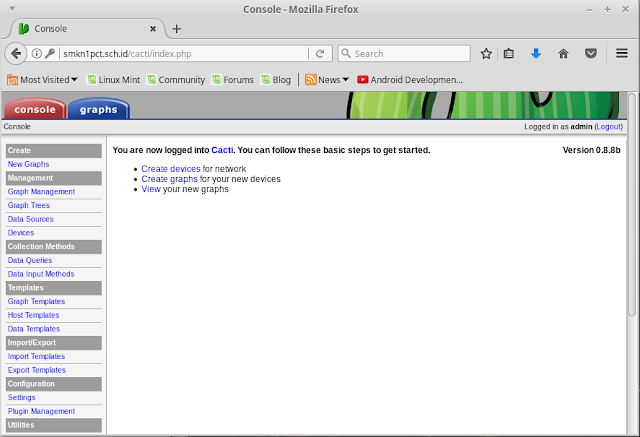The width and height of the screenshot is (640, 437).
Task: Click the Logout link
Action: [x=609, y=126]
